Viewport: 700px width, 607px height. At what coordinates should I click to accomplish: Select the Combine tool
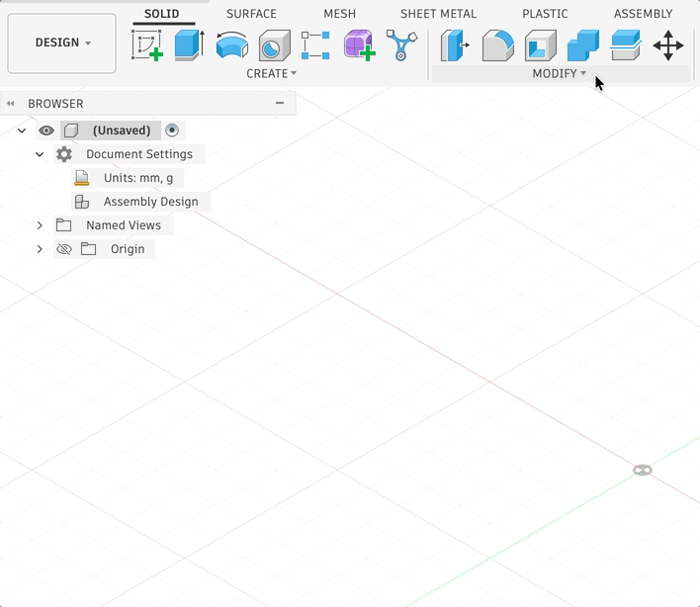583,45
